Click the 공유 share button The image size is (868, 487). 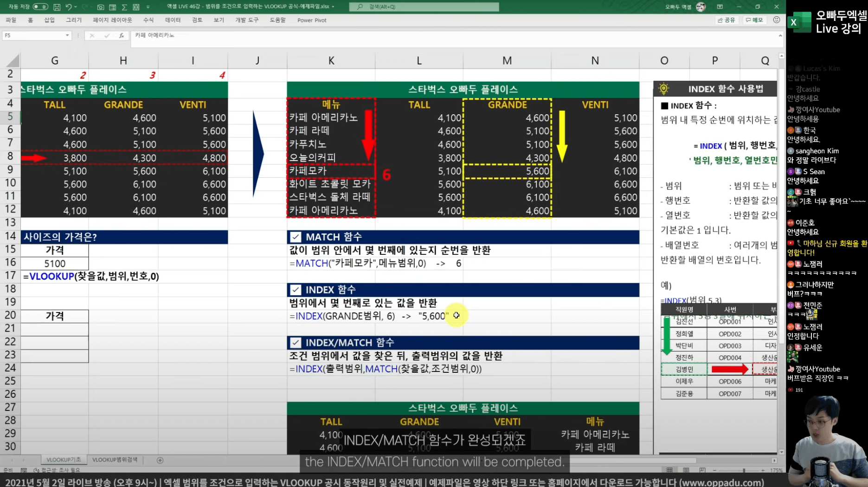coord(727,20)
